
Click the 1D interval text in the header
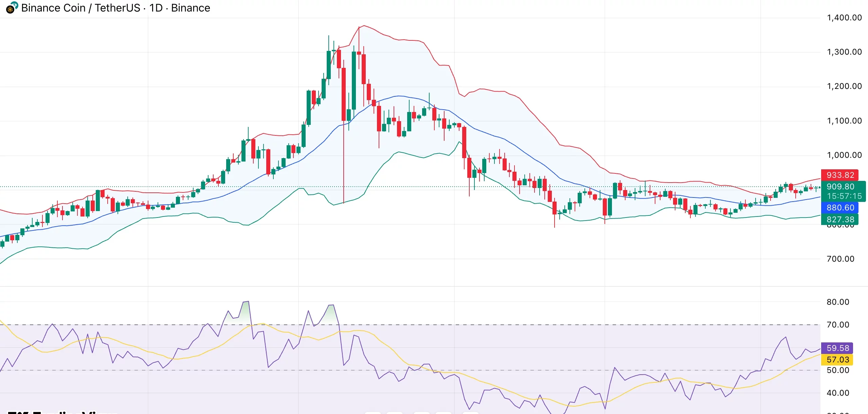coord(156,8)
